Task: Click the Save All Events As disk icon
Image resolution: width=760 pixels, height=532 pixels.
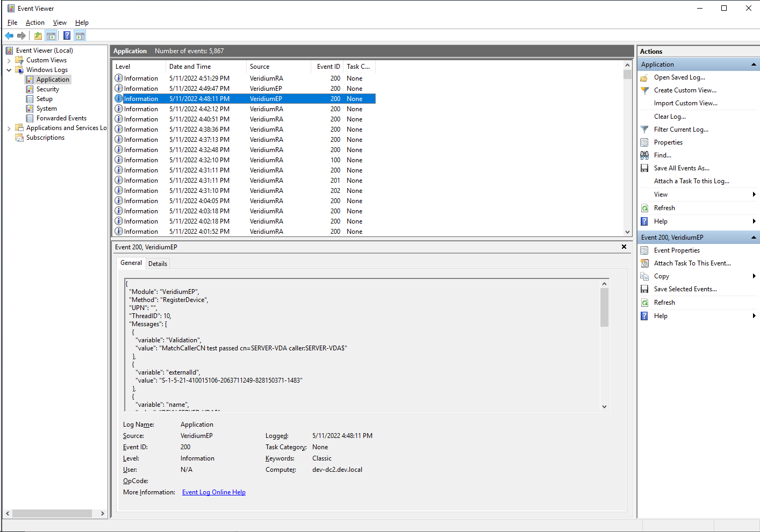Action: (x=644, y=168)
